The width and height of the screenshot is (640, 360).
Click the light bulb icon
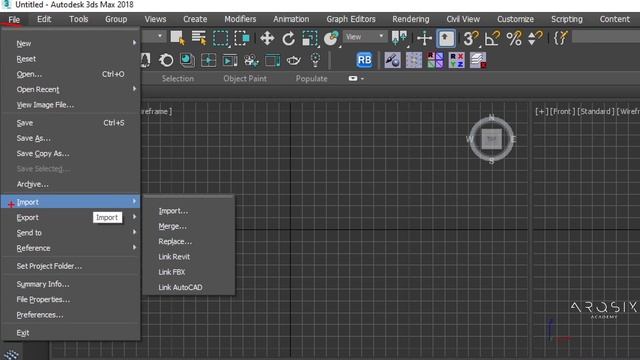[x=315, y=60]
